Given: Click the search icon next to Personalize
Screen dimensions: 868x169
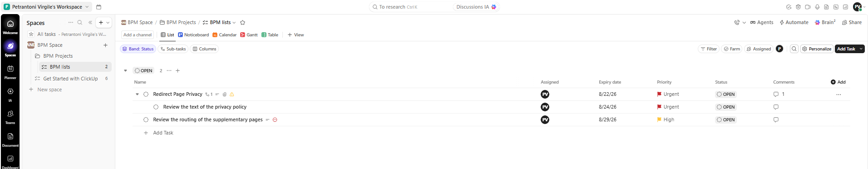Looking at the screenshot, I should 794,49.
